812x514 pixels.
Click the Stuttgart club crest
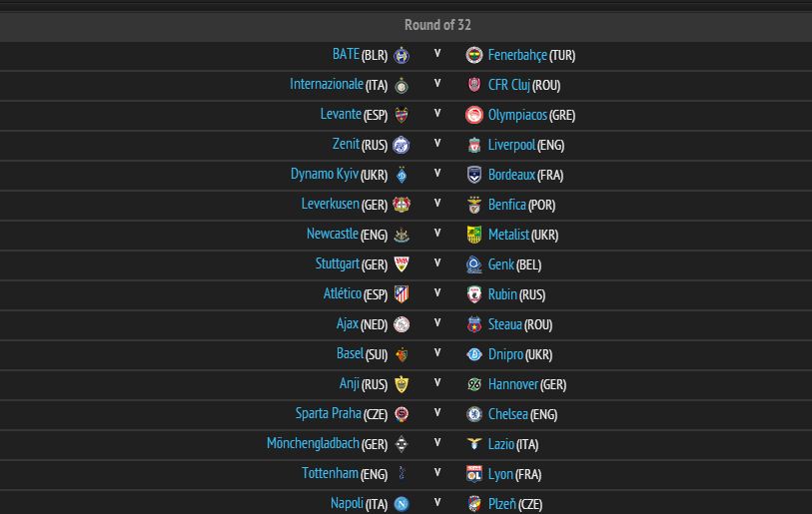point(402,264)
